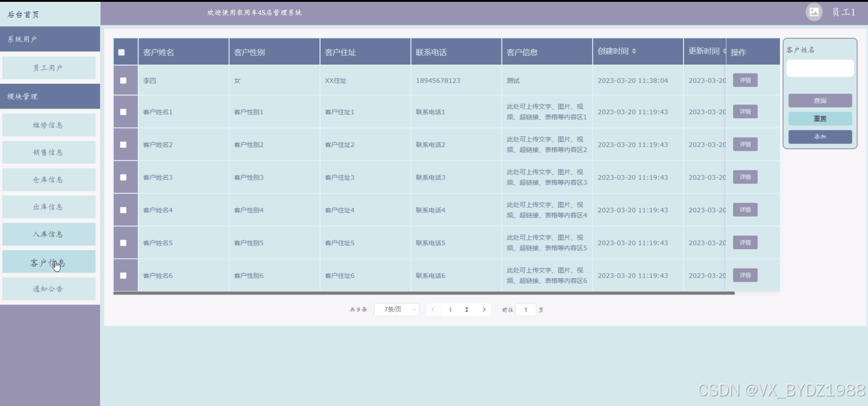Select the 客户信息 sidebar item

click(49, 262)
